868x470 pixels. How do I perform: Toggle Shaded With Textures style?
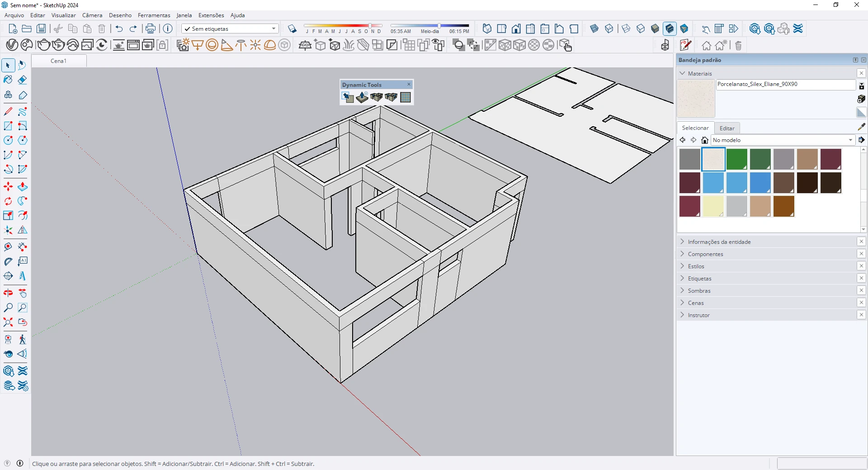(670, 28)
